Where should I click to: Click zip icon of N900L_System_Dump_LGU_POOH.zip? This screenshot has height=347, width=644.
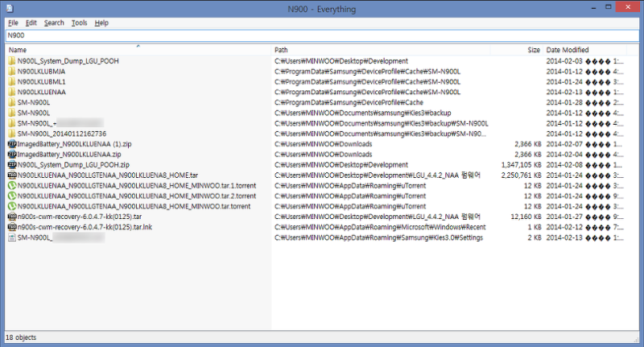12,165
